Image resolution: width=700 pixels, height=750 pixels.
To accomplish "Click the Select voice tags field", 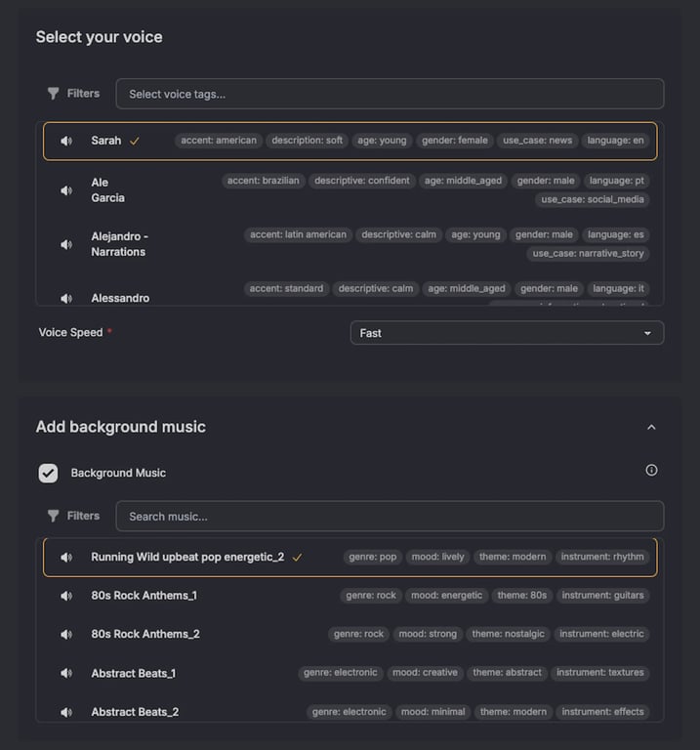I will [x=390, y=94].
